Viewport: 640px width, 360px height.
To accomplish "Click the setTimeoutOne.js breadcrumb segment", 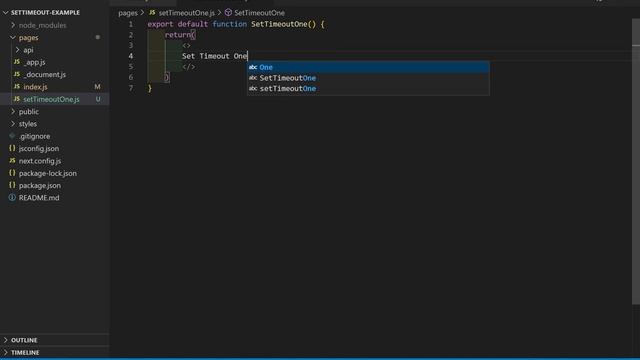I will pyautogui.click(x=187, y=13).
